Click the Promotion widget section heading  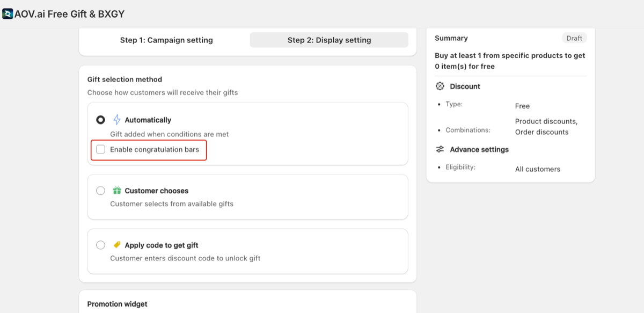click(118, 304)
